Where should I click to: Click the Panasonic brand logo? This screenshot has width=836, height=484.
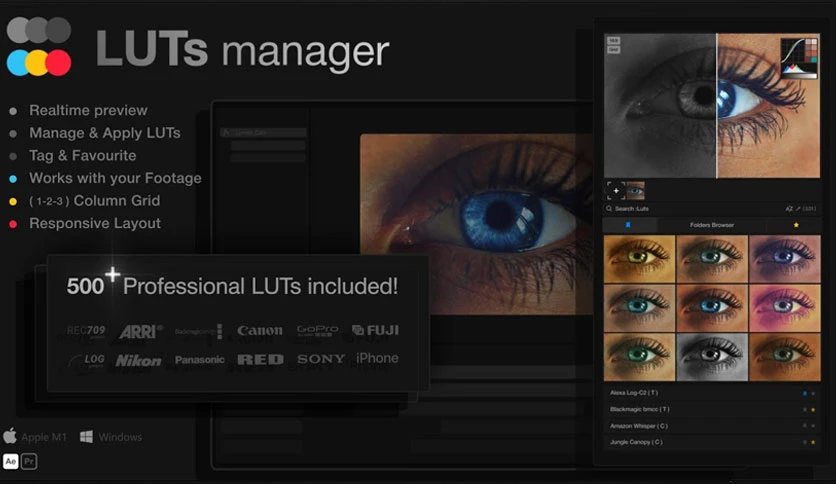pyautogui.click(x=199, y=360)
